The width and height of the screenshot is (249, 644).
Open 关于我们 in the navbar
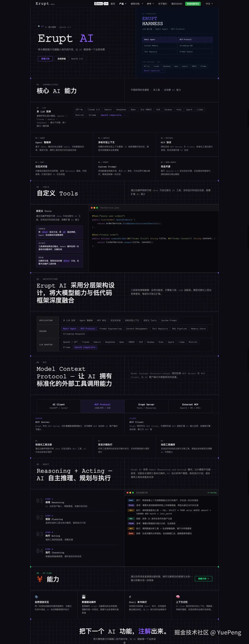click(162, 4)
